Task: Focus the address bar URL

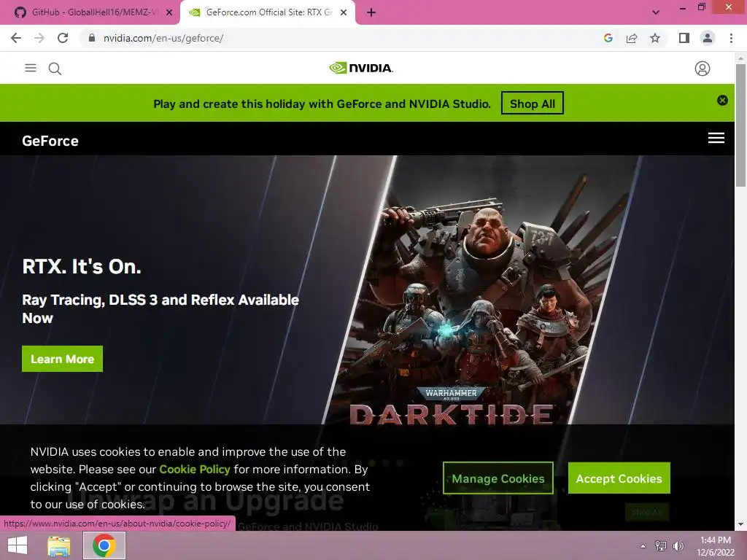Action: (163, 38)
